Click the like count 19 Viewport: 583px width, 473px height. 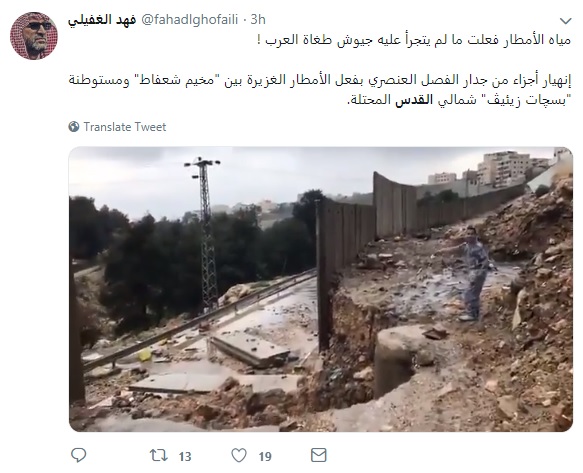[265, 456]
